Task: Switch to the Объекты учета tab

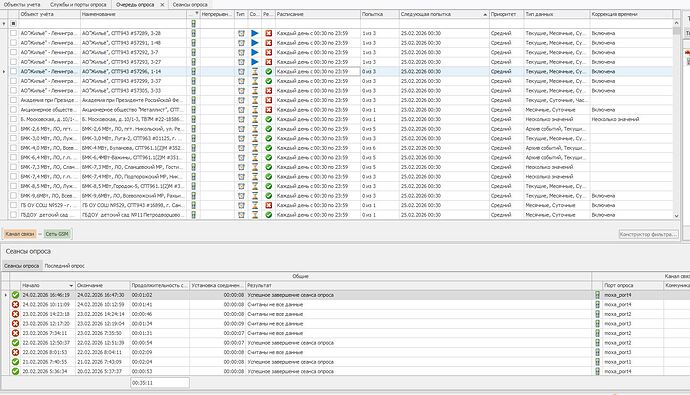Action: [x=22, y=4]
